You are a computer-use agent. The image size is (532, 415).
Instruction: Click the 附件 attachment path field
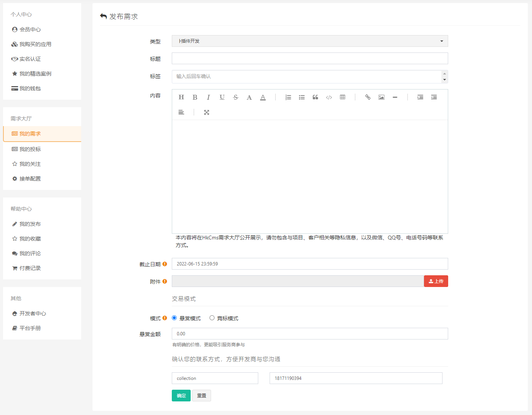click(x=298, y=281)
